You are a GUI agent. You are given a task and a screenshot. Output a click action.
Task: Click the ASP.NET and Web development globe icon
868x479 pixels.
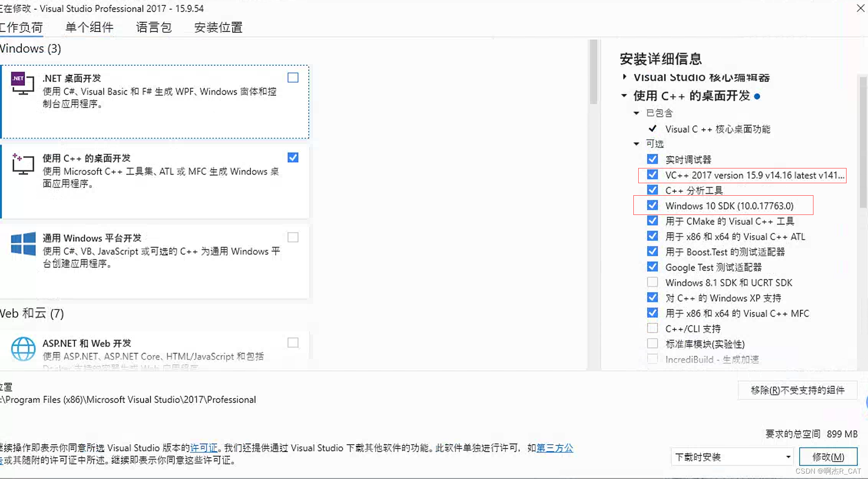[23, 349]
